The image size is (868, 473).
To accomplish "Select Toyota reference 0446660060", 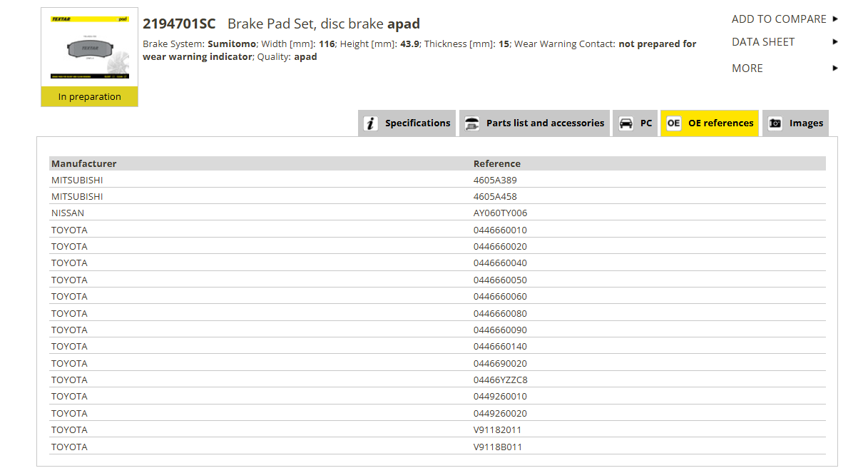I will tap(500, 296).
